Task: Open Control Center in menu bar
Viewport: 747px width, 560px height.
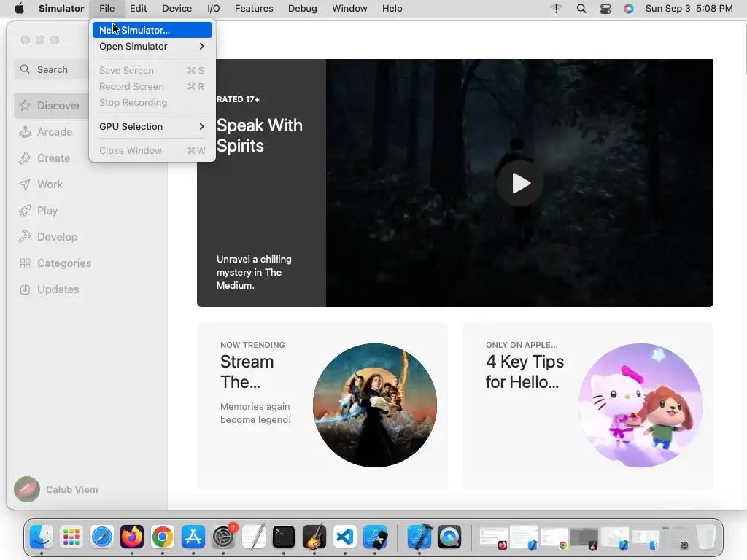Action: point(605,9)
